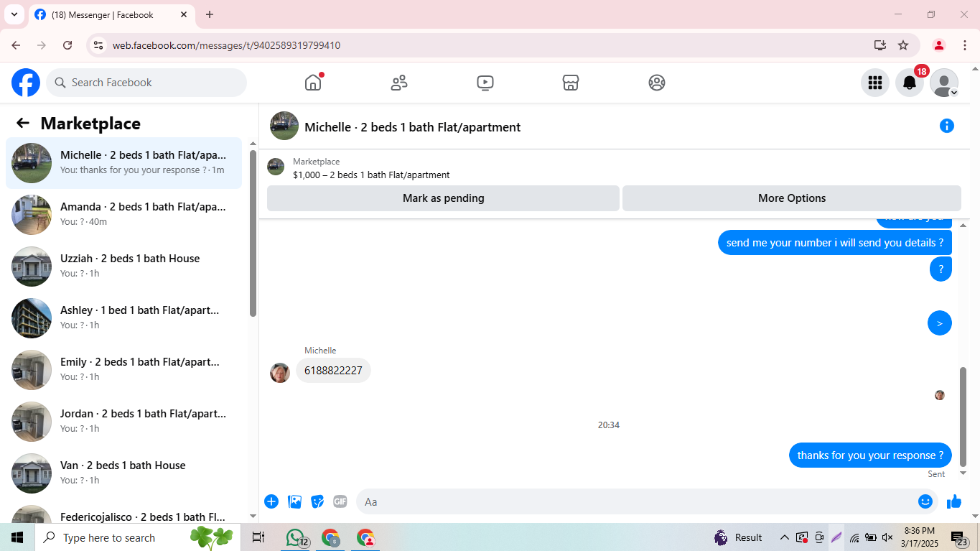980x551 pixels.
Task: Click the 'thanks for you your response' message
Action: tap(870, 455)
